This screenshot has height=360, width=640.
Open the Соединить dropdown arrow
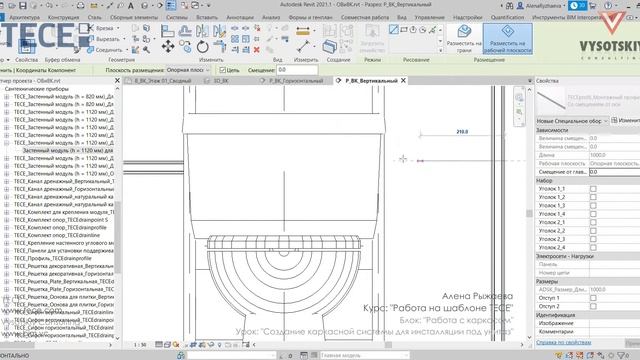127,50
